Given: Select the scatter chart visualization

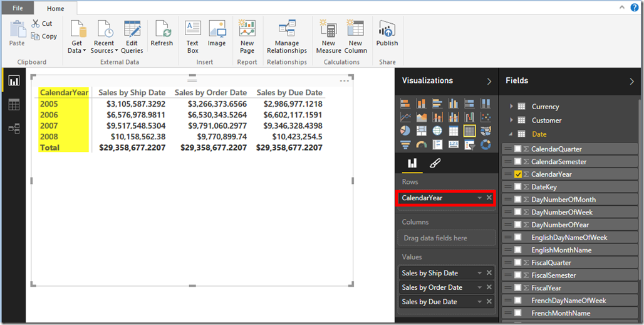Looking at the screenshot, I should [x=486, y=117].
